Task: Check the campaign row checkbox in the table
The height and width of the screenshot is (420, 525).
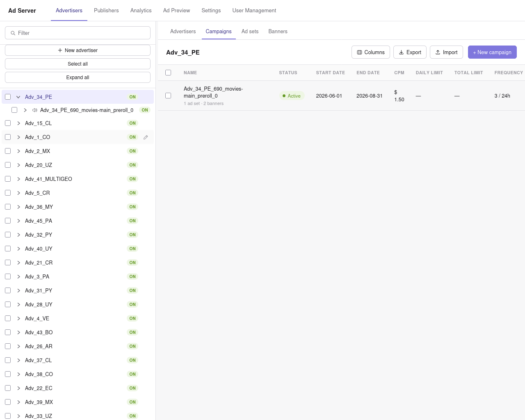Action: pyautogui.click(x=168, y=96)
